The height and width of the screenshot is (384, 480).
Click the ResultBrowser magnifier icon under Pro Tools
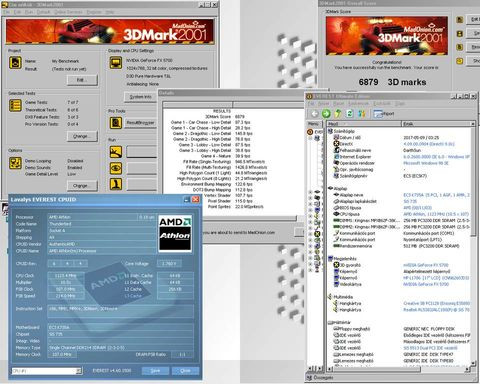coord(116,123)
